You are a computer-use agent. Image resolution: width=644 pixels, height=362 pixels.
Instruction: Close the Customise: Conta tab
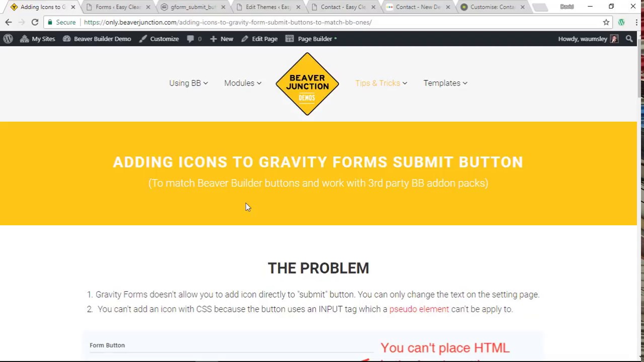click(x=522, y=7)
